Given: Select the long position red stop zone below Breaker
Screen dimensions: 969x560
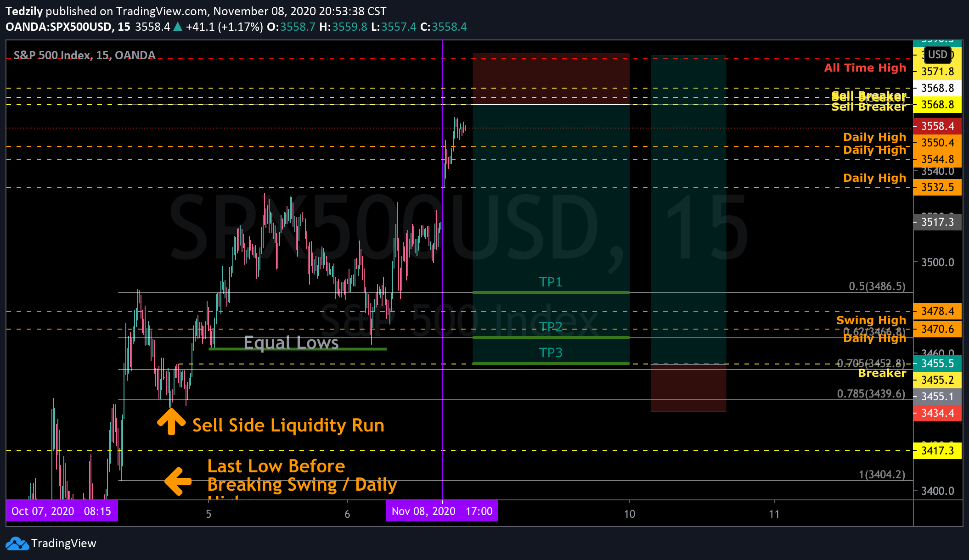Looking at the screenshot, I should tap(688, 388).
